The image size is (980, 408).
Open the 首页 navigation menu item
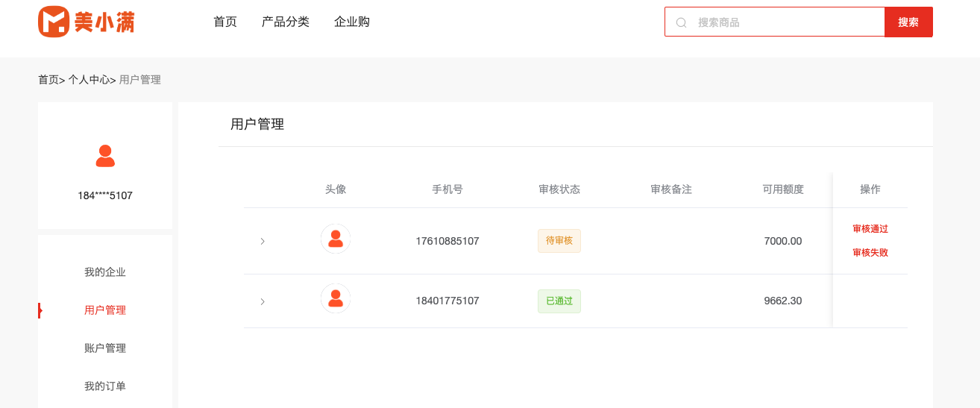coord(225,22)
